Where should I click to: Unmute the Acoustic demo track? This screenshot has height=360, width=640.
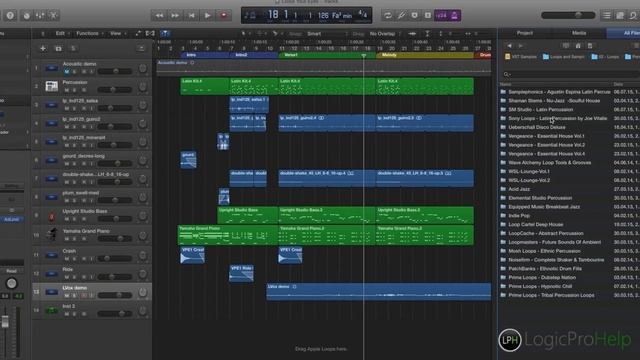[x=67, y=71]
